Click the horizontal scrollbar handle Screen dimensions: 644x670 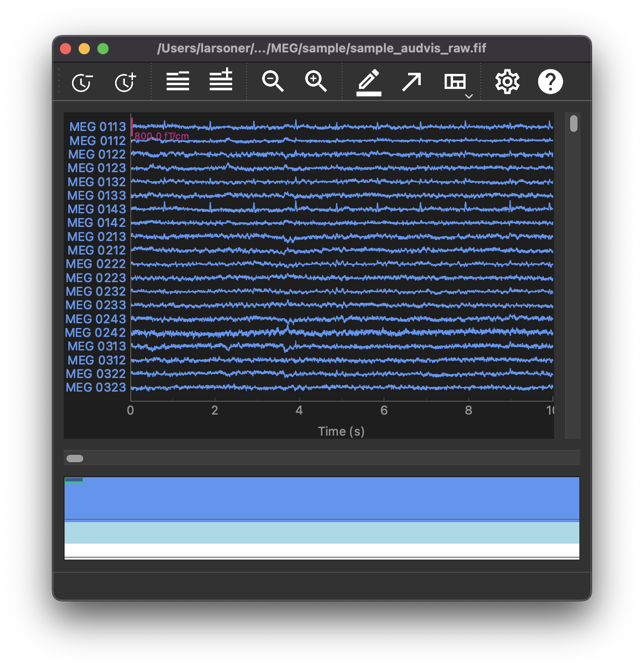click(x=74, y=459)
